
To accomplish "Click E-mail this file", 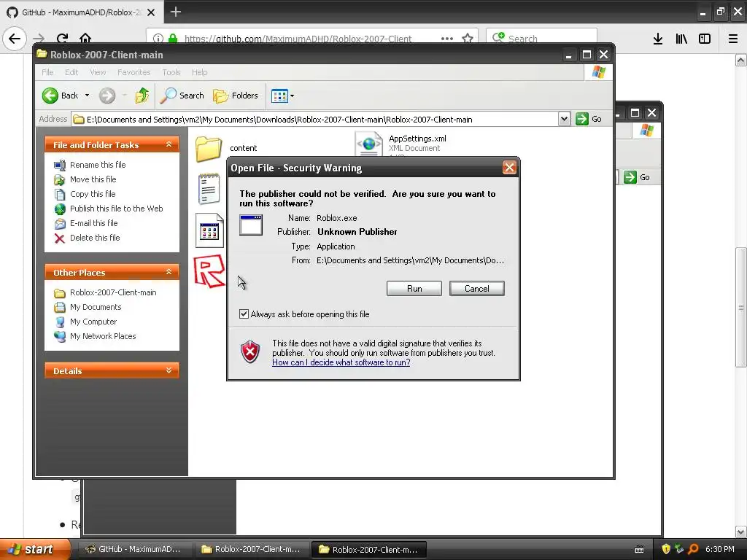I will (x=93, y=223).
